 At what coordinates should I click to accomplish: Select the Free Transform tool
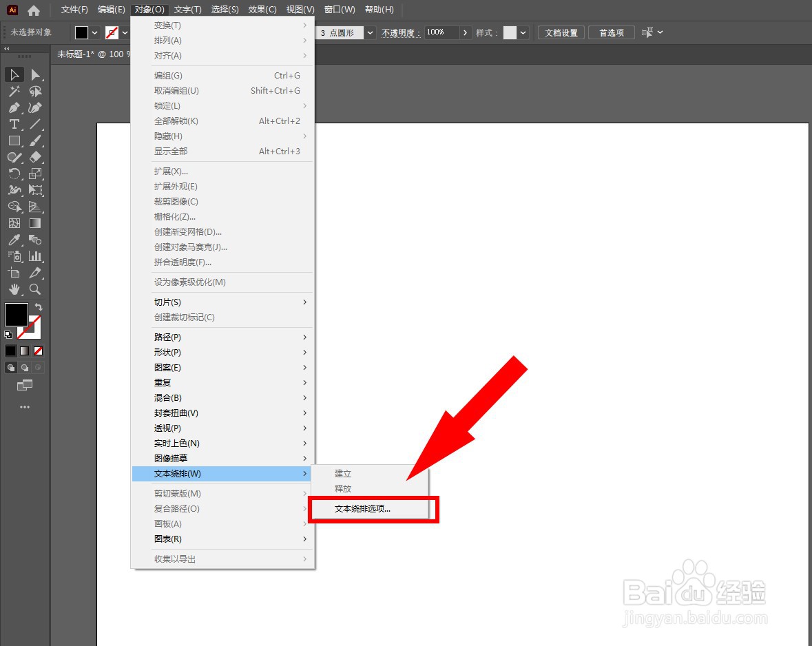[35, 190]
